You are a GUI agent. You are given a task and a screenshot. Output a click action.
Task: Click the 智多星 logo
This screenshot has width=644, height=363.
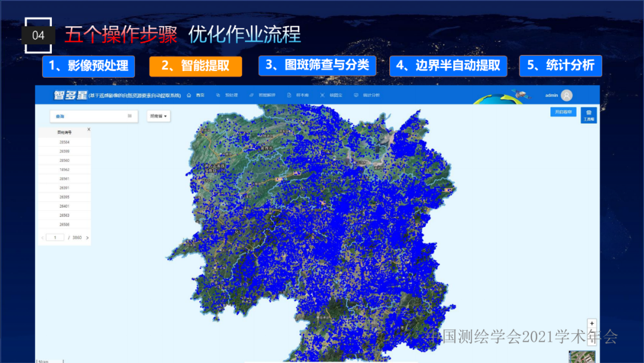click(70, 96)
